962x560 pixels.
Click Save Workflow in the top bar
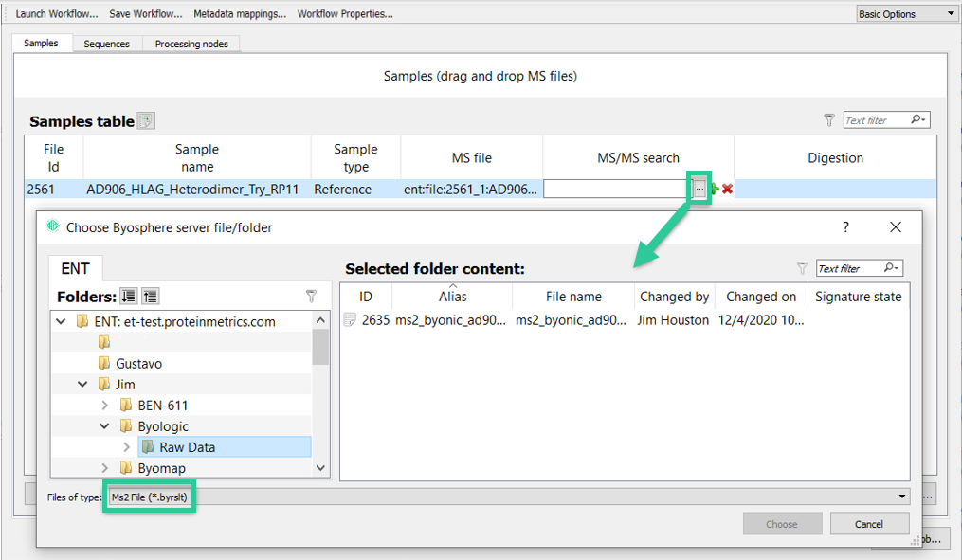[x=145, y=13]
